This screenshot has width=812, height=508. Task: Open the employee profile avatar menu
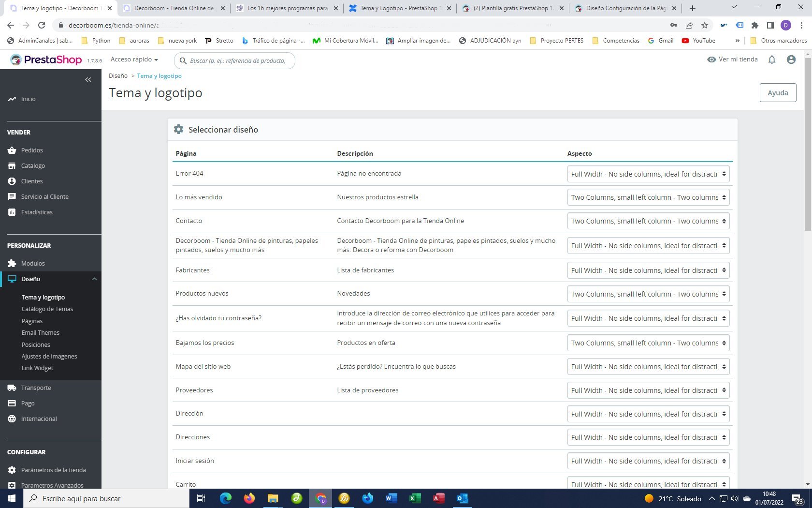coord(791,60)
